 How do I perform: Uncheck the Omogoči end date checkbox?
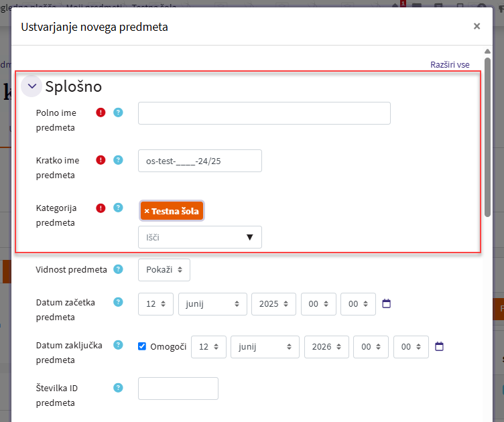pos(142,346)
